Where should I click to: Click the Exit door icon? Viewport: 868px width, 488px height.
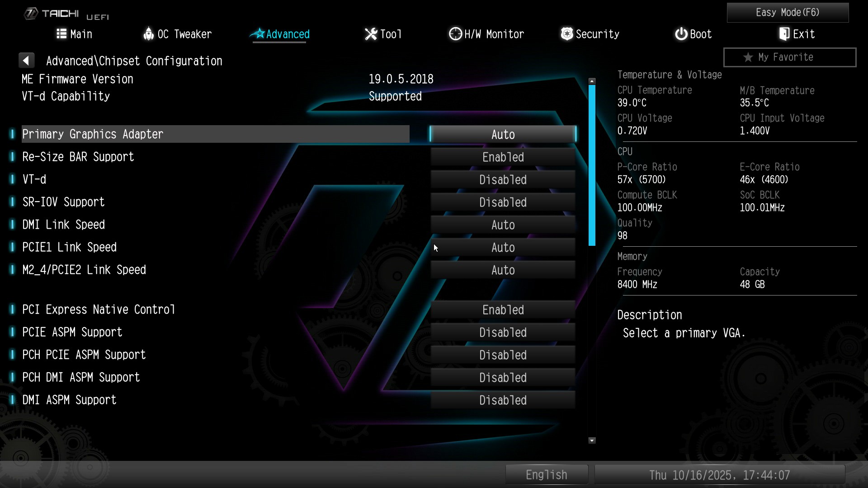click(x=784, y=34)
